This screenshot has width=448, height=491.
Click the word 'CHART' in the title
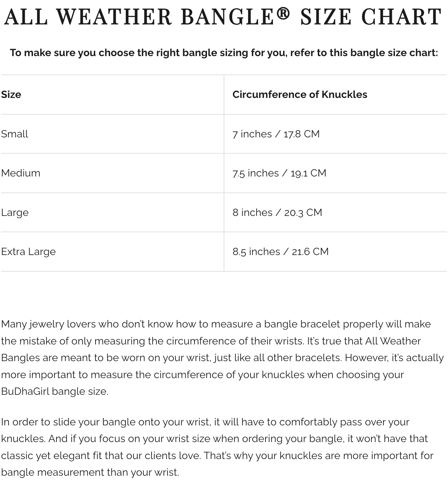point(401,17)
